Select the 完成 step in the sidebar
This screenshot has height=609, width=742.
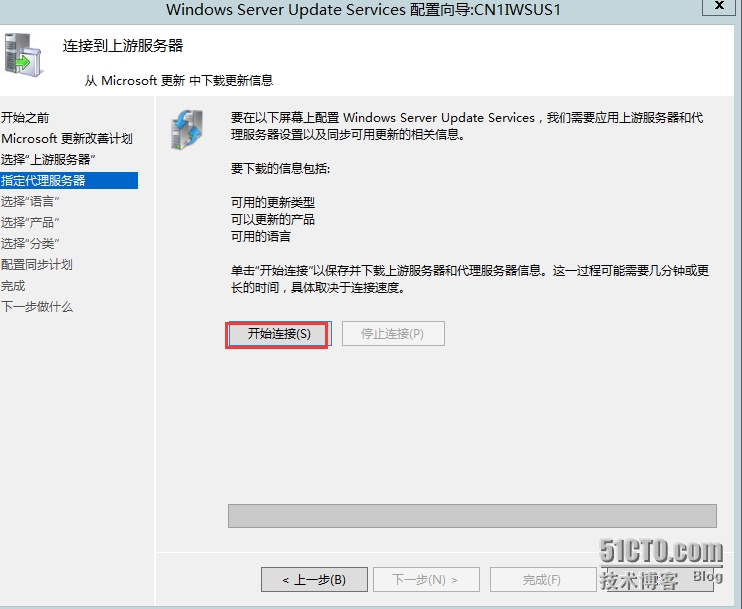(13, 286)
